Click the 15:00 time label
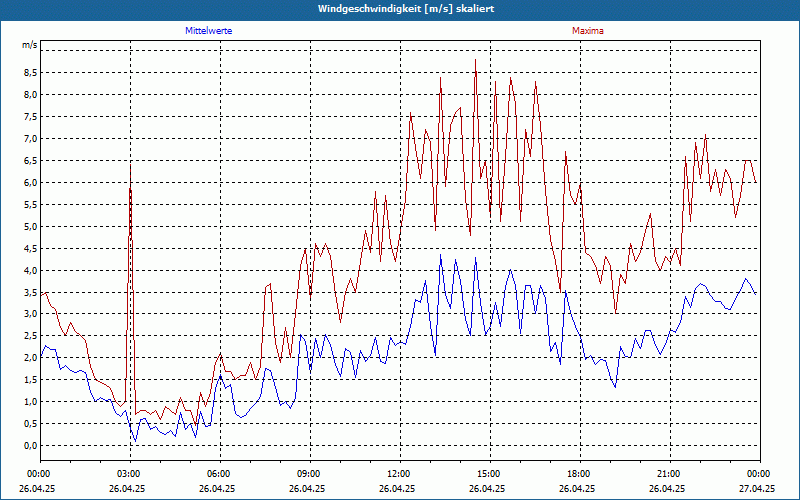This screenshot has height=500, width=800. point(490,474)
